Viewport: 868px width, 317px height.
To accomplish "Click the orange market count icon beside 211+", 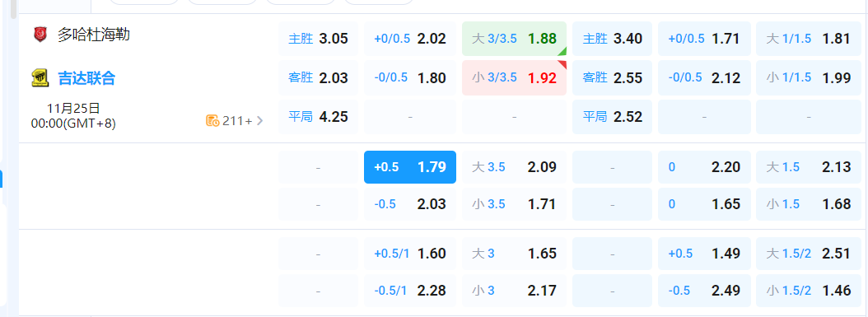I will click(x=212, y=120).
